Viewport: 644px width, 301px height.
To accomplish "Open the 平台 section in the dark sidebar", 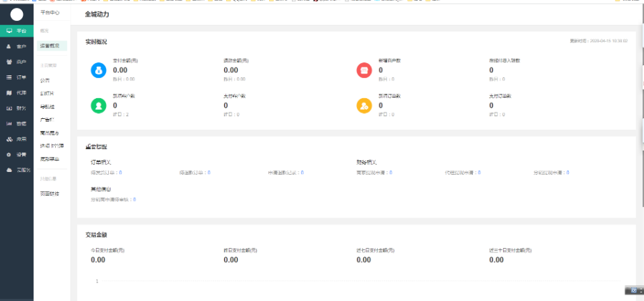I will 17,31.
